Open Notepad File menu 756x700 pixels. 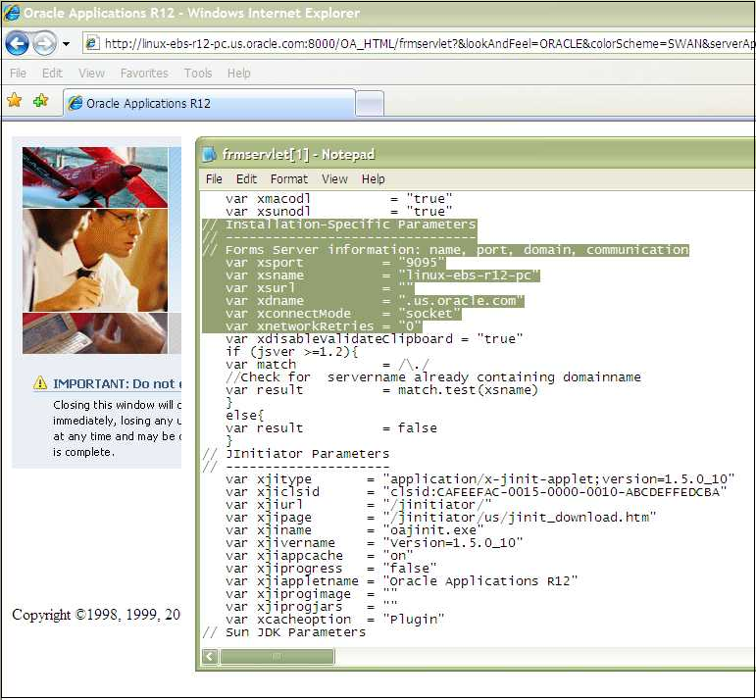[214, 179]
